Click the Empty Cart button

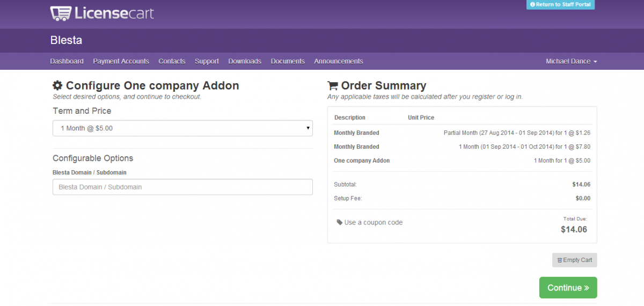(x=574, y=260)
